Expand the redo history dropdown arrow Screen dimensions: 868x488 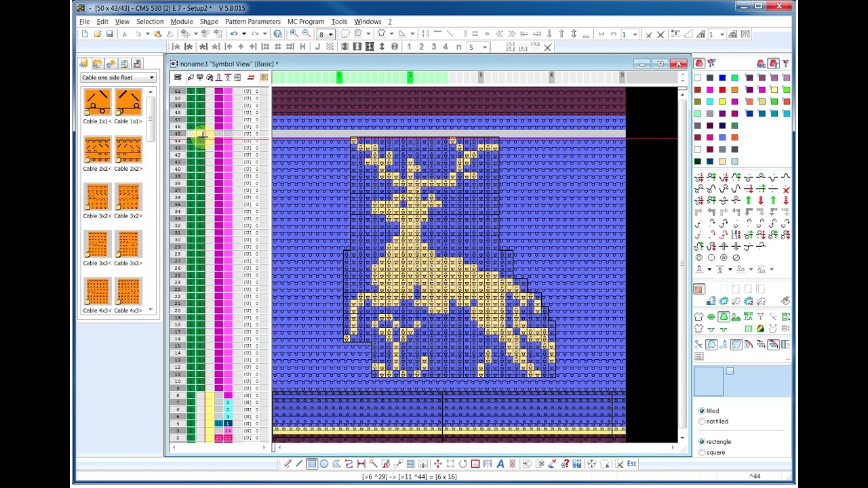[264, 33]
